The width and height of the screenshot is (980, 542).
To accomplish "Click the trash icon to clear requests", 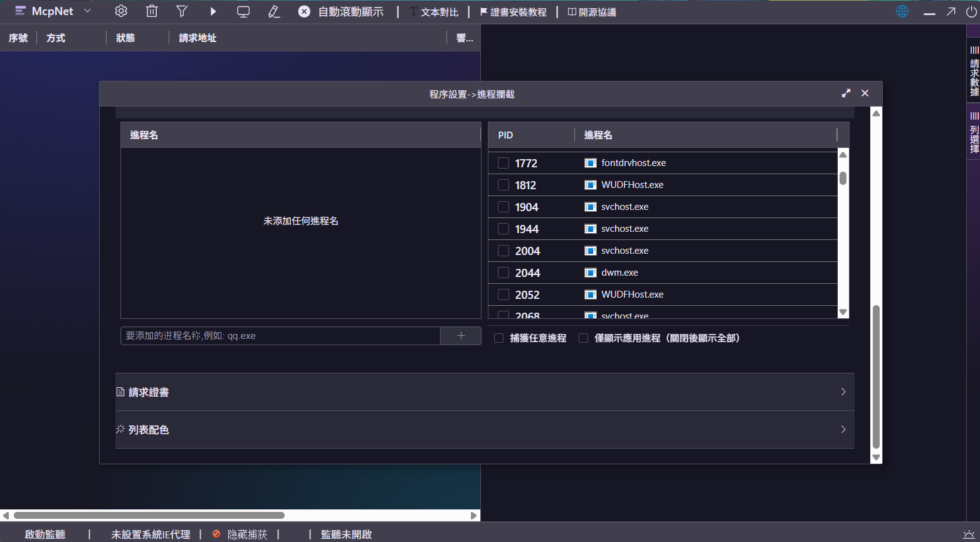I will (x=152, y=11).
